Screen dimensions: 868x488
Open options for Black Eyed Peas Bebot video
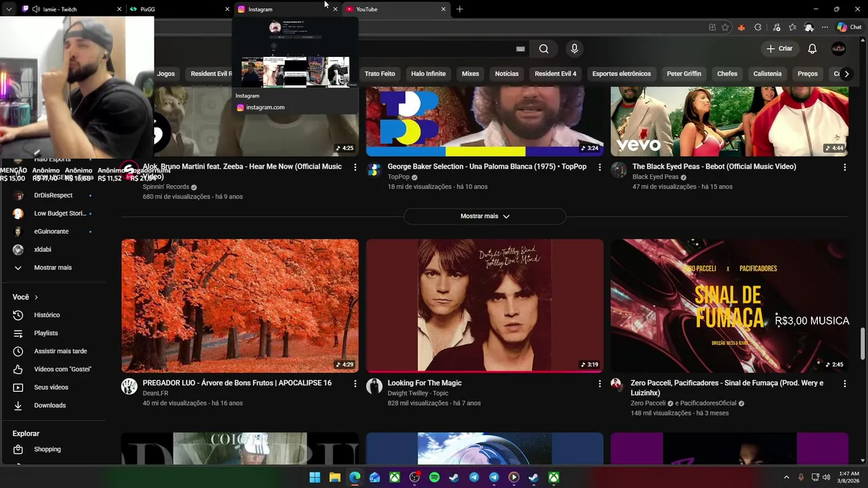(x=844, y=167)
